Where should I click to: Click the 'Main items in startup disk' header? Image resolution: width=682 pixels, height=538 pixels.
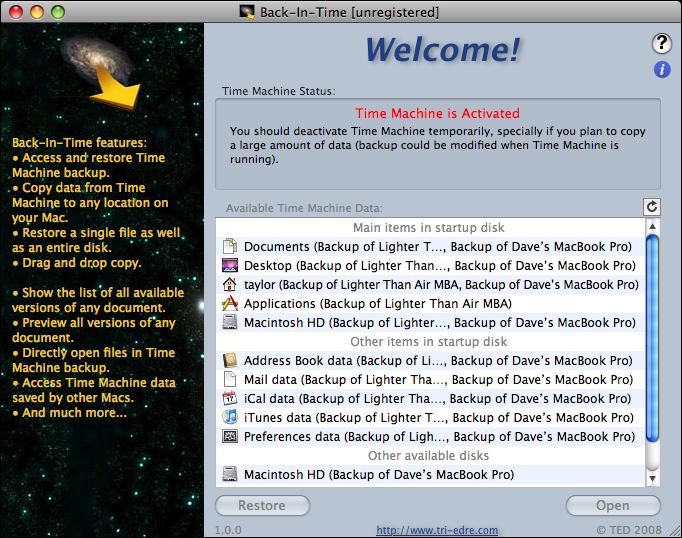[428, 227]
